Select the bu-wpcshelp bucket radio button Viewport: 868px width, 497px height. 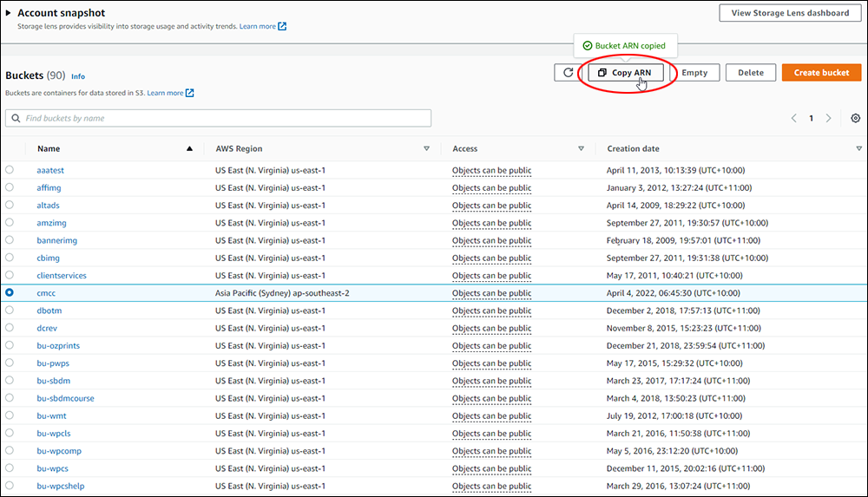[x=10, y=486]
